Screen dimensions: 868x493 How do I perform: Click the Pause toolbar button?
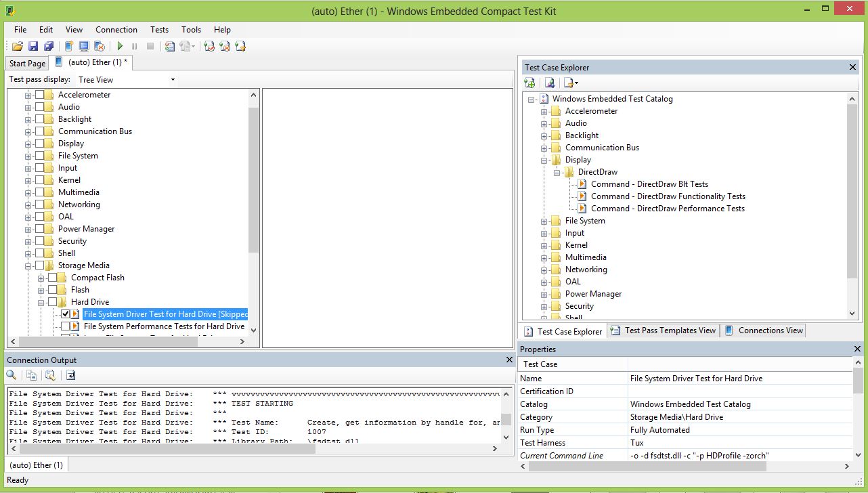[135, 46]
